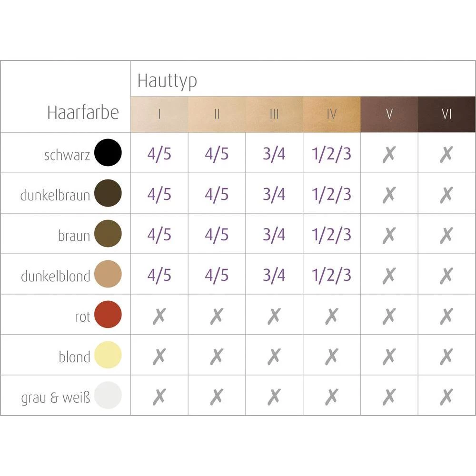476x476 pixels.
Task: Click the X mark for grau & weiß under skin type VI
Action: tap(446, 396)
